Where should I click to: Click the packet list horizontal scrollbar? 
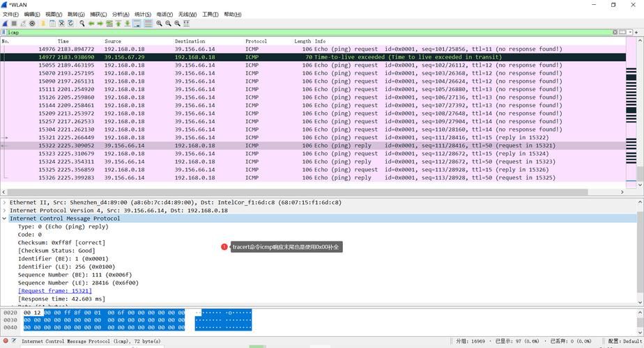[298, 192]
